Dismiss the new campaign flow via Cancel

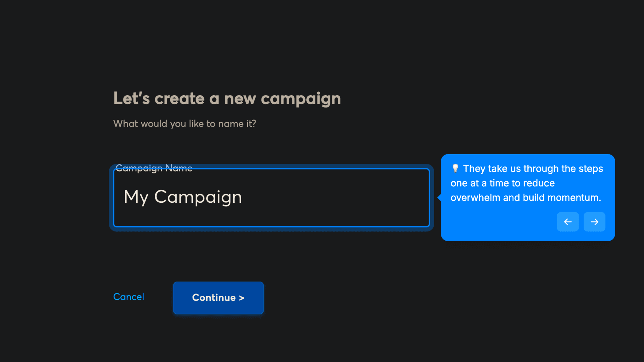(128, 297)
